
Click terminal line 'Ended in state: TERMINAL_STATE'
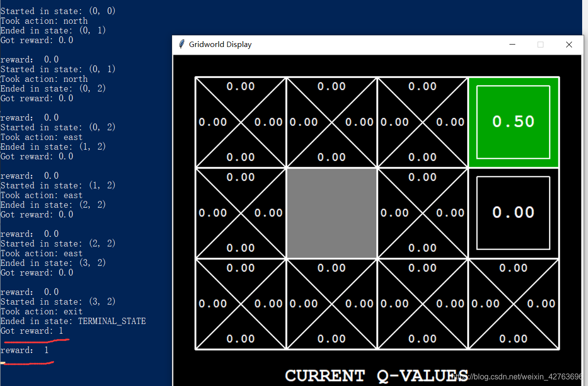(73, 321)
